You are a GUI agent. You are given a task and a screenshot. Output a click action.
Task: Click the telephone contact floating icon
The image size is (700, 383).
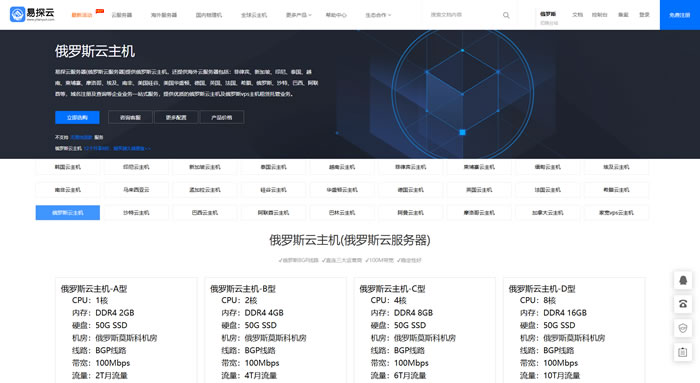[683, 304]
